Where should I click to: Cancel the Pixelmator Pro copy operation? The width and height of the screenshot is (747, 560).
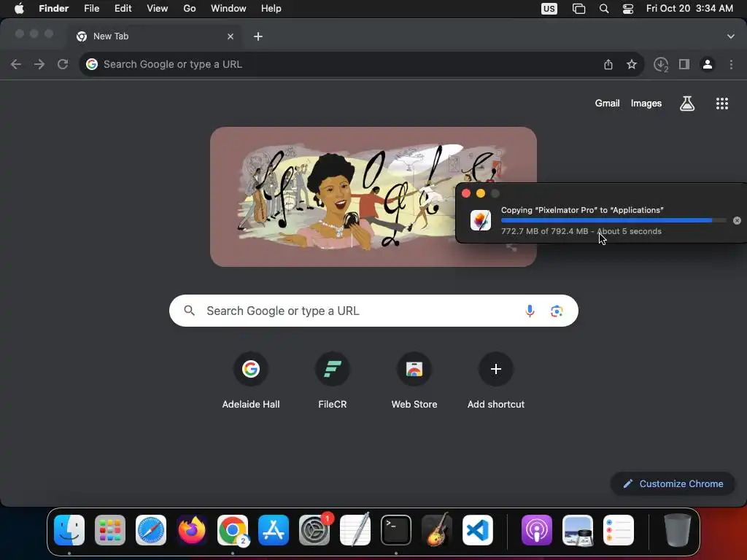pos(737,220)
